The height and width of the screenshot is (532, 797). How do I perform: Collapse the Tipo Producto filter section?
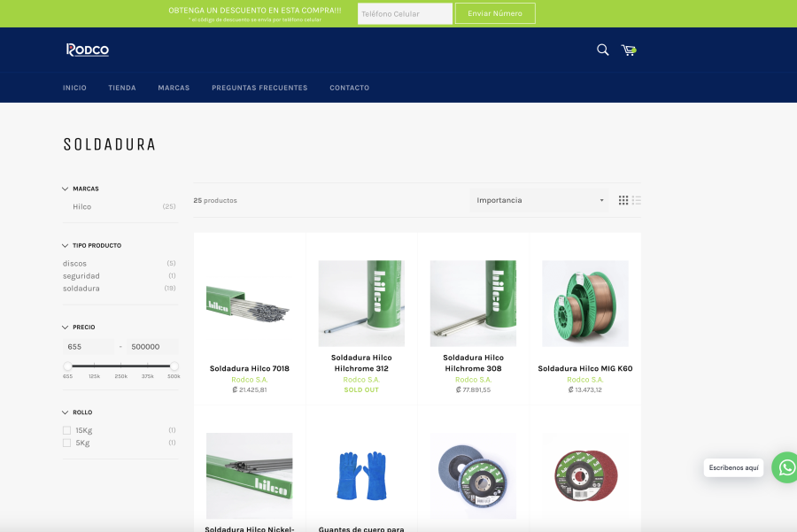click(91, 245)
